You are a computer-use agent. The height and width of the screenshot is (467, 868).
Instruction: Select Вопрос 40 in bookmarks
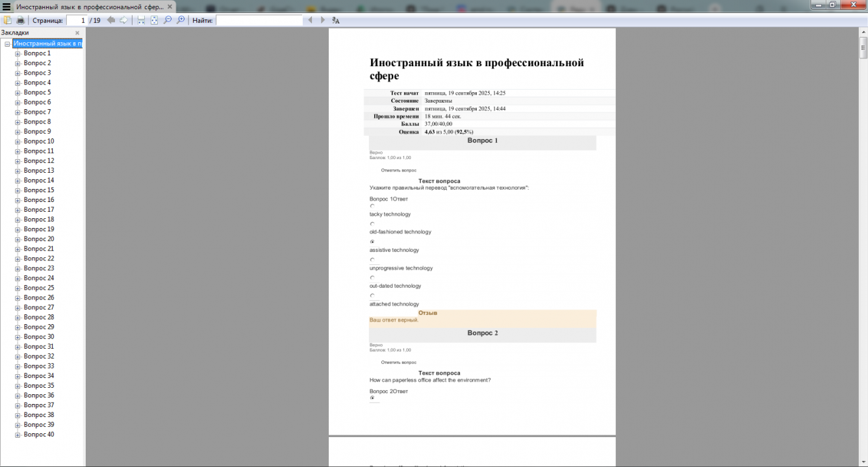pyautogui.click(x=39, y=435)
